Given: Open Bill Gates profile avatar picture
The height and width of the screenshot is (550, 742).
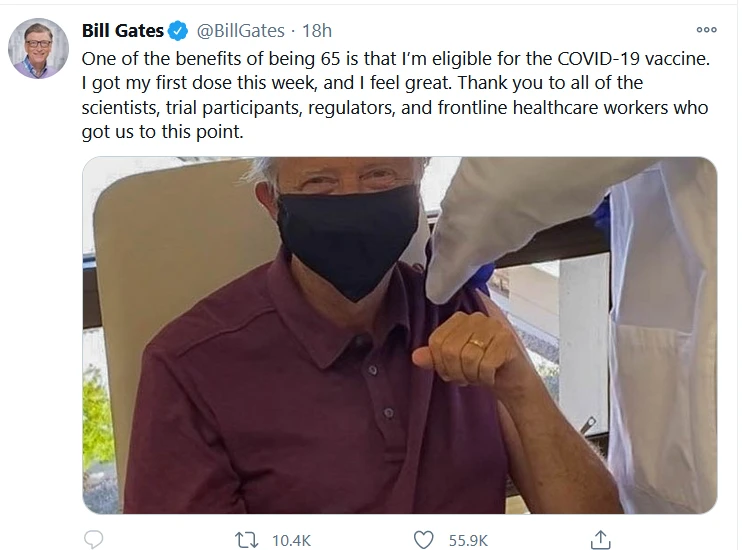Looking at the screenshot, I should [37, 47].
